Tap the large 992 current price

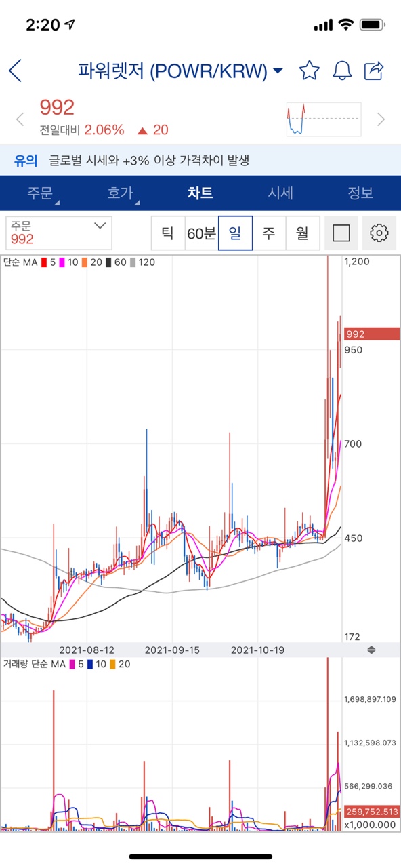(57, 107)
